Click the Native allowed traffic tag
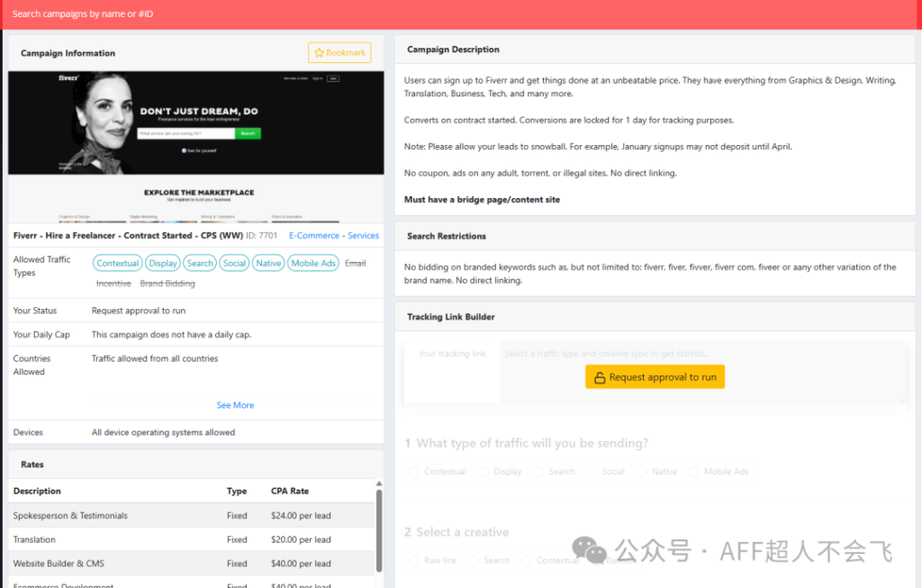The height and width of the screenshot is (588, 922). coord(267,263)
